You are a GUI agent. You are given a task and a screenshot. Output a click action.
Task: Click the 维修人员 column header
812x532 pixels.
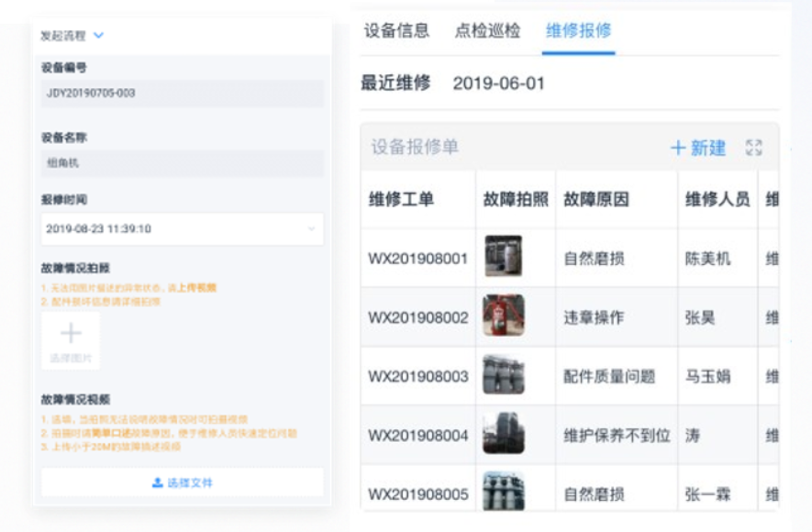(x=717, y=199)
